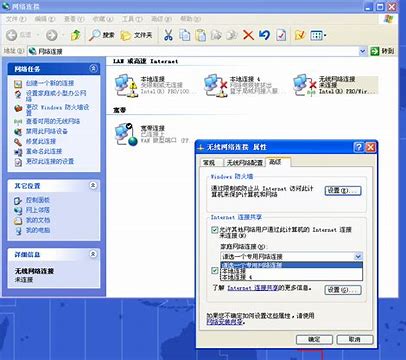This screenshot has height=360, width=406.
Task: Choose 本地连接 in the dropdown list
Action: click(291, 271)
